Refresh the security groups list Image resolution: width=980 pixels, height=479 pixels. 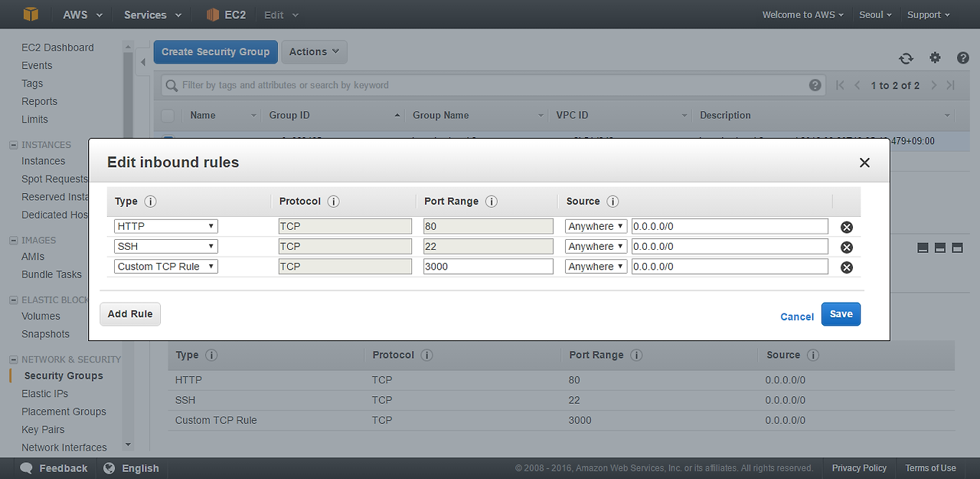click(x=906, y=58)
